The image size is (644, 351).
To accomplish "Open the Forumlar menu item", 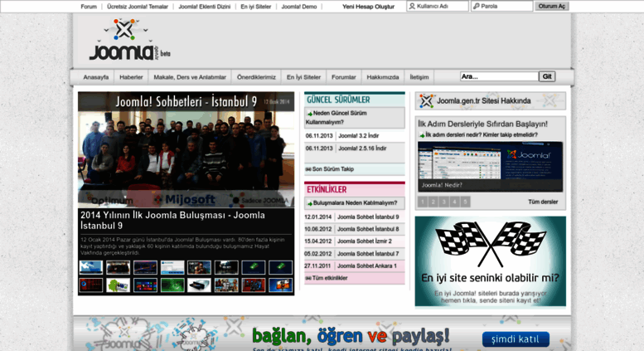I will click(344, 77).
